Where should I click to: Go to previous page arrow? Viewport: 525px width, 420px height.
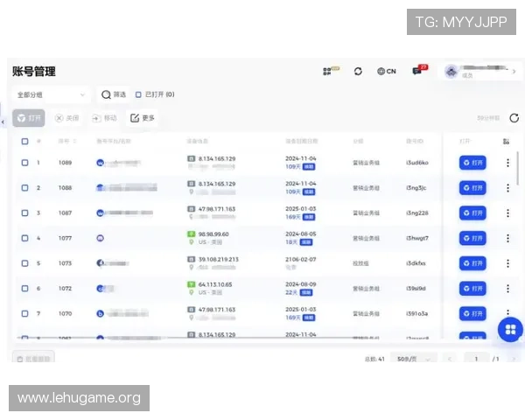(450, 359)
